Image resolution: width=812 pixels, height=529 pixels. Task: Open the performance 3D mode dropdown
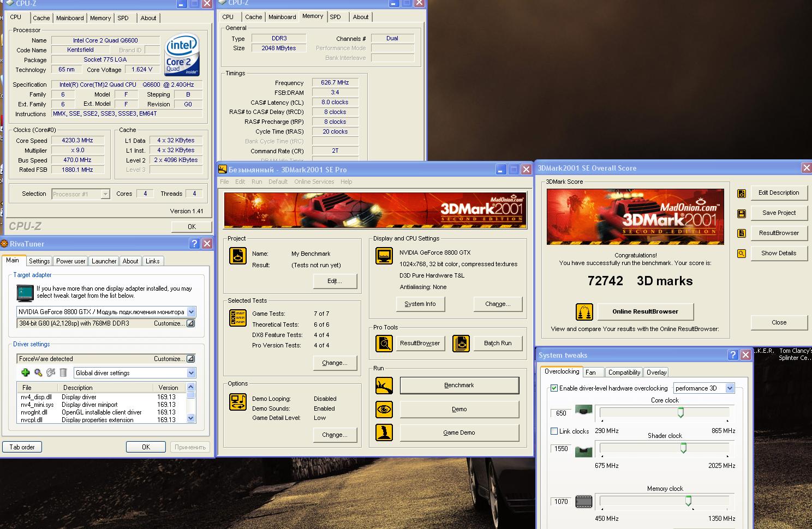pos(730,388)
